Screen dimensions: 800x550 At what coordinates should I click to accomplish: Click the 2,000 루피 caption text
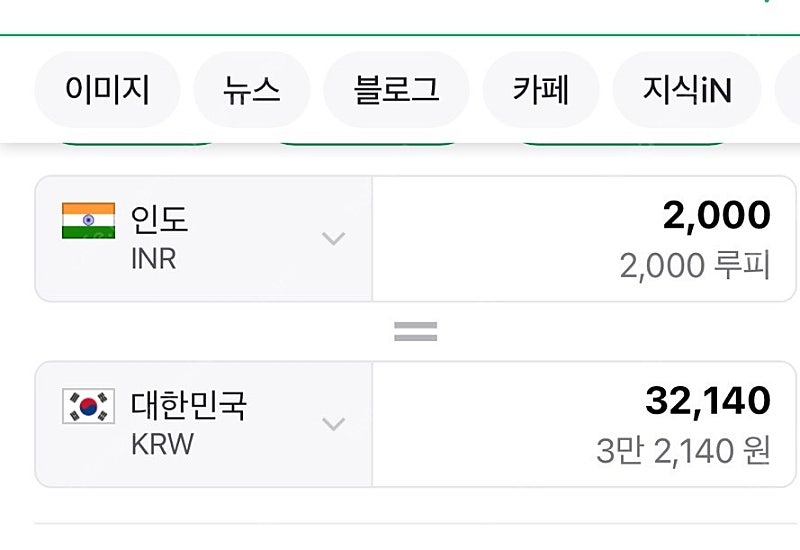(x=694, y=266)
